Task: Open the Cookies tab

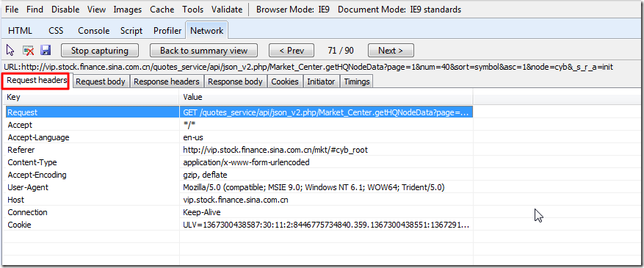Action: pyautogui.click(x=285, y=82)
